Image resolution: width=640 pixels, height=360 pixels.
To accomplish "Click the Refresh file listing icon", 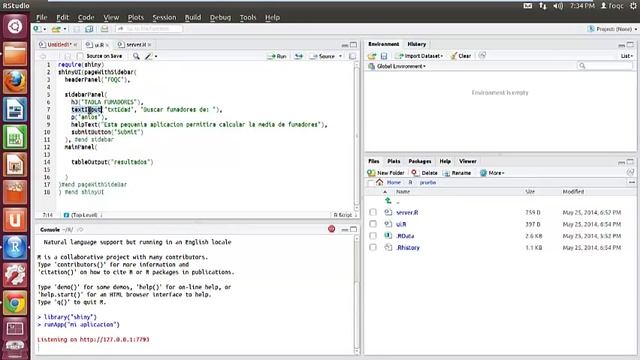I will click(x=630, y=173).
